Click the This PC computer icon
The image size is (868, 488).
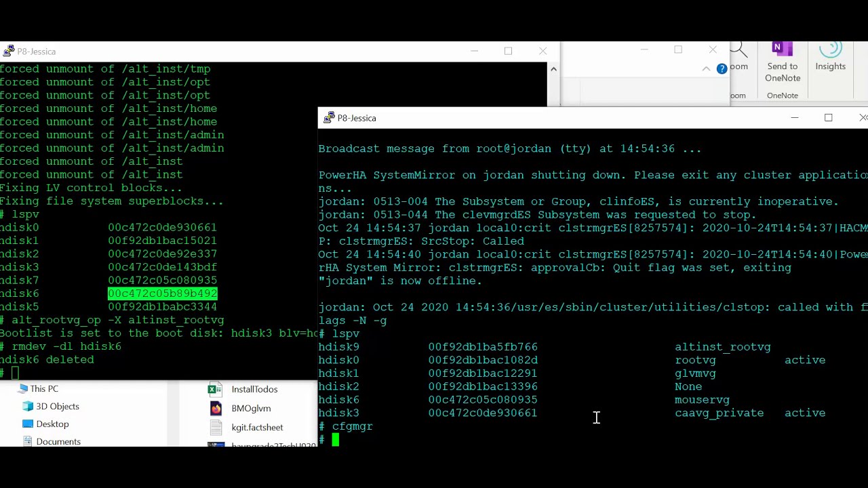coord(23,389)
